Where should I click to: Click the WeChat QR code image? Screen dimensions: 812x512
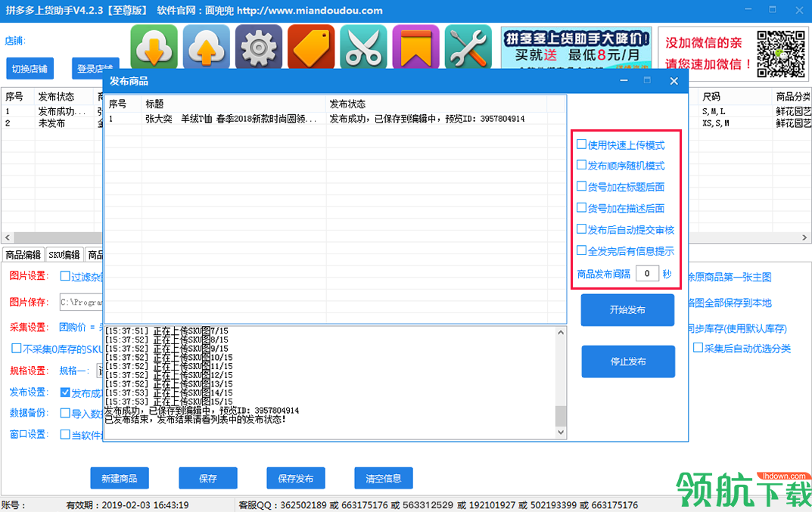coord(781,54)
